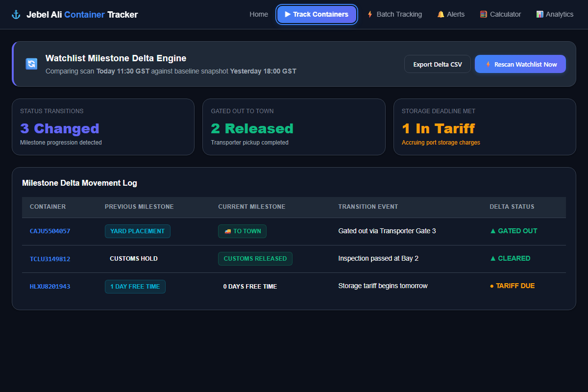This screenshot has width=588, height=392.
Task: Click the truck icon in TO TOWN badge
Action: coord(227,231)
